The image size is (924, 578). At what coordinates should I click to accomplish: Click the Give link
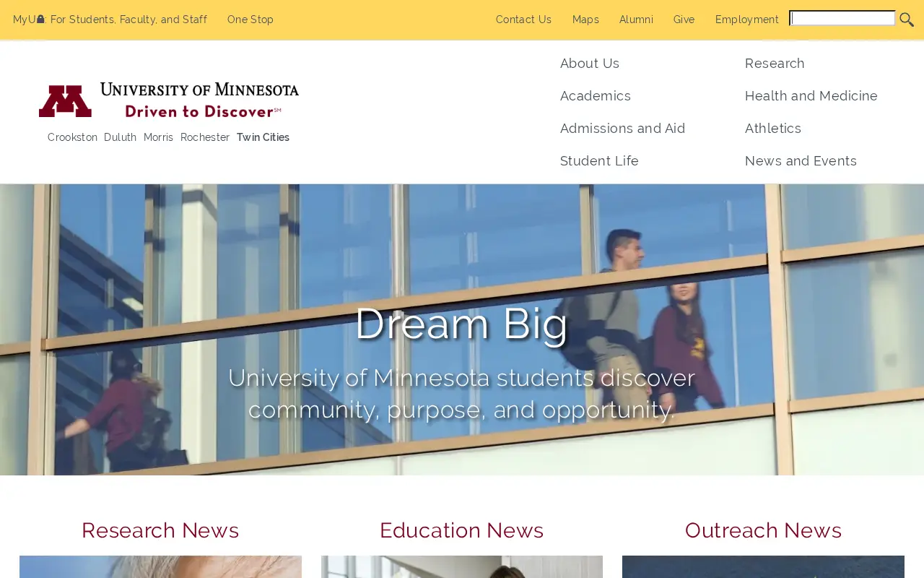pos(684,20)
